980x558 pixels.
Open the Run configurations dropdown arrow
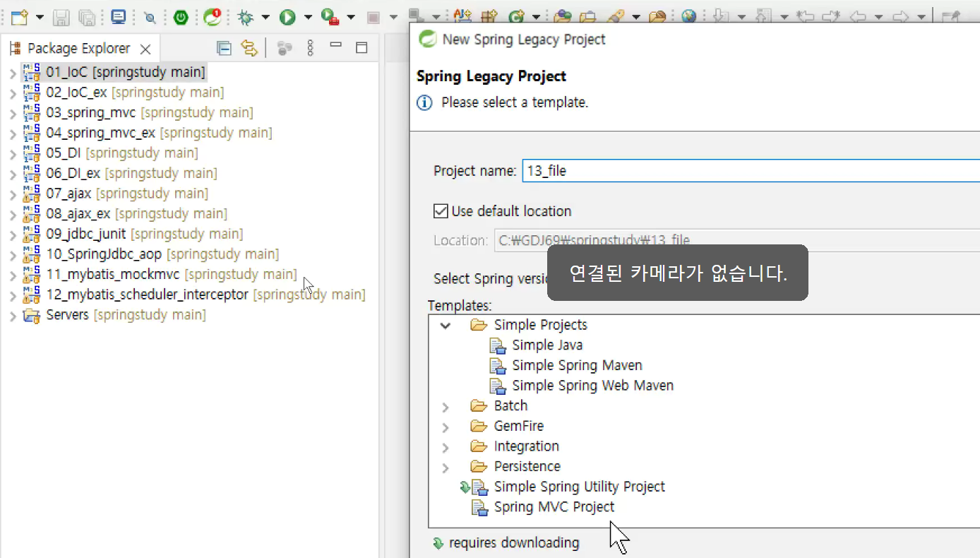pos(307,17)
